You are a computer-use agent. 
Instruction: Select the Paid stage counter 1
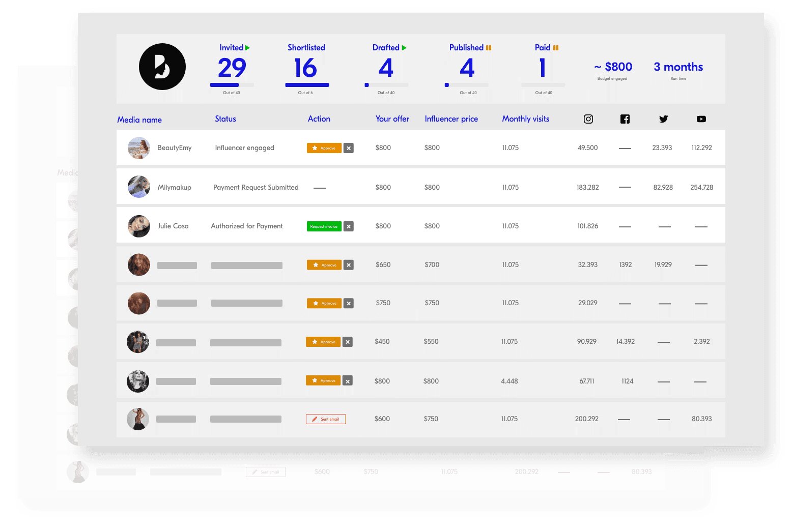pos(543,68)
